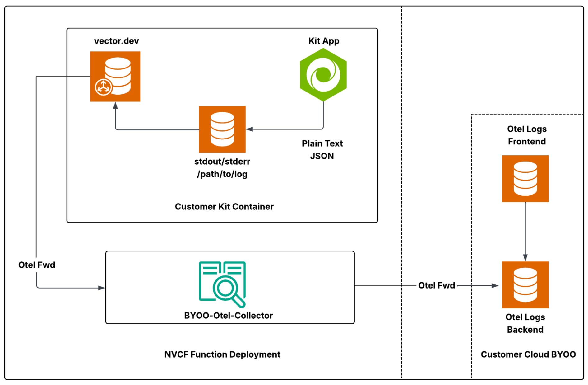Click the NVCF Function Deployment label
This screenshot has width=588, height=385.
pyautogui.click(x=222, y=354)
